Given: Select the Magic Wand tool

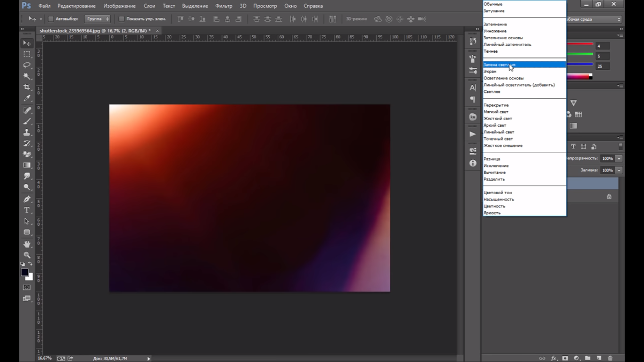Looking at the screenshot, I should pos(27,76).
